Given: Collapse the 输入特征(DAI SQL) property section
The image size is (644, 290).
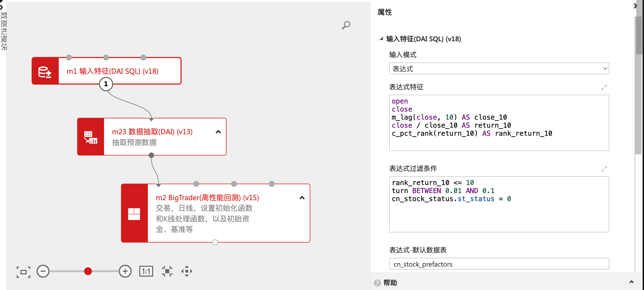Looking at the screenshot, I should tap(381, 39).
